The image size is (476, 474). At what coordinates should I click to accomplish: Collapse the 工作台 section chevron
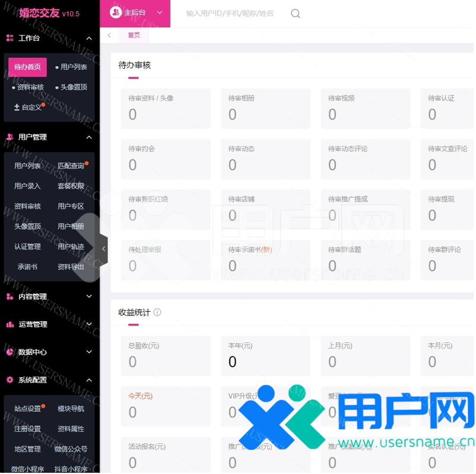89,38
